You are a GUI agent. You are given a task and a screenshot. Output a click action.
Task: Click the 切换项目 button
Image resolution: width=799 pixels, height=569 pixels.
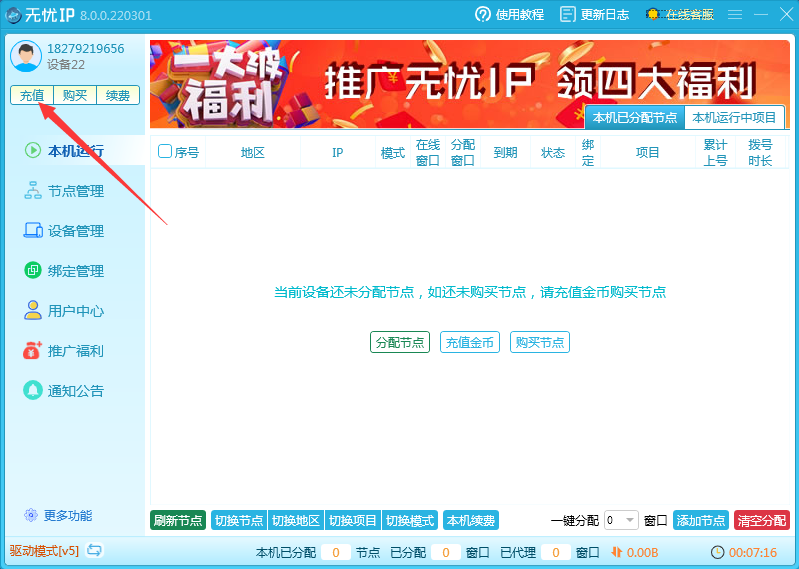[353, 520]
